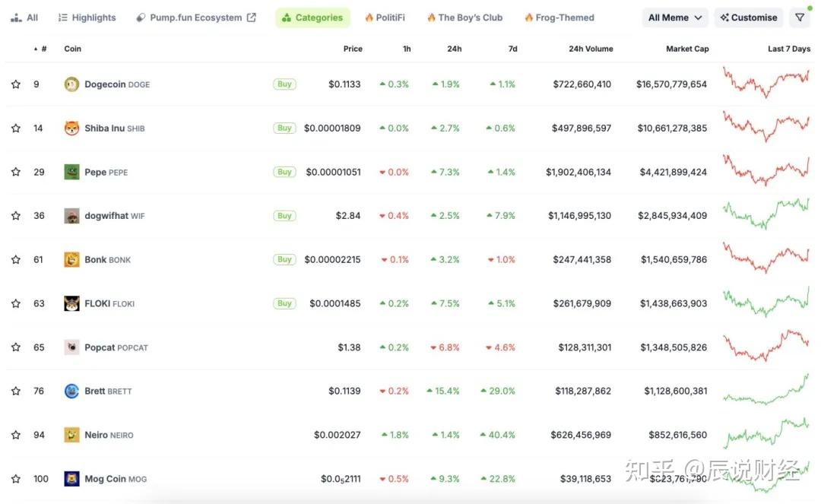
Task: Open the Mog Coin MOG link
Action: (116, 479)
